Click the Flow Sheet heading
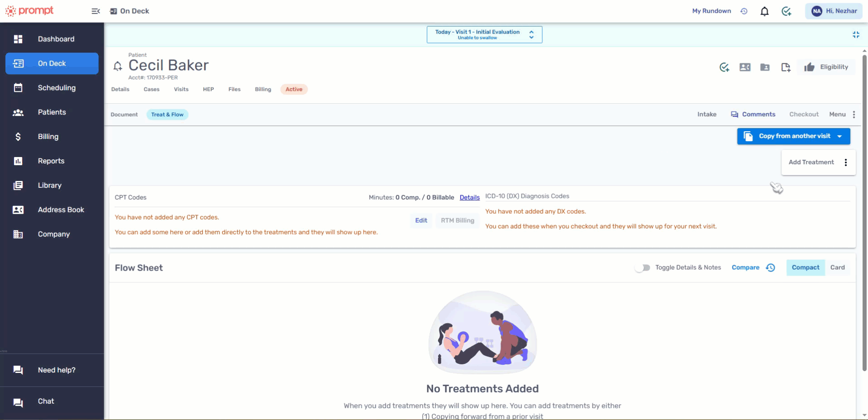 point(139,268)
